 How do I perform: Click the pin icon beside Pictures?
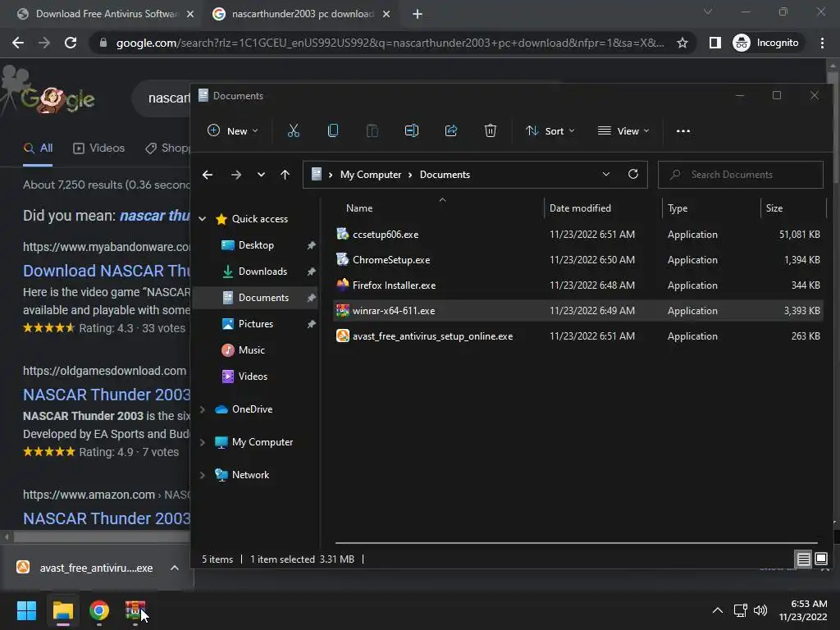tap(311, 324)
